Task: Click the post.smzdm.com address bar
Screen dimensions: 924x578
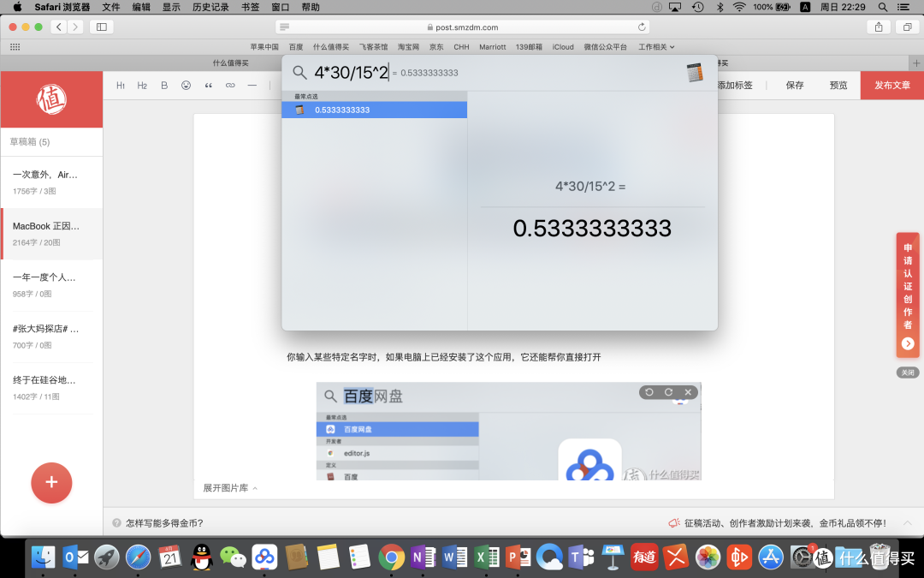Action: (463, 27)
